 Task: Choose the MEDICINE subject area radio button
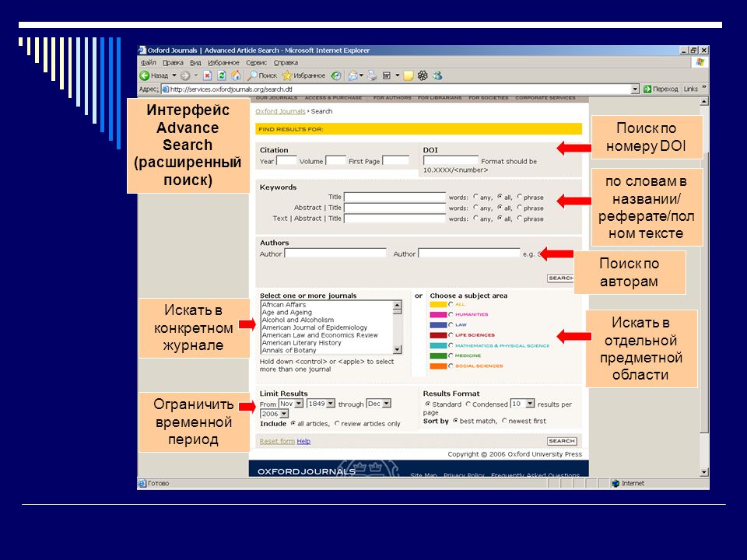(451, 355)
